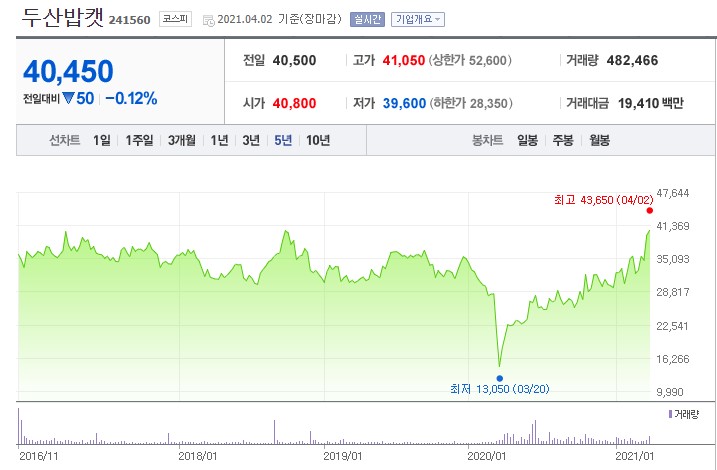Select the 5년 chart period
717x470 pixels.
[283, 140]
